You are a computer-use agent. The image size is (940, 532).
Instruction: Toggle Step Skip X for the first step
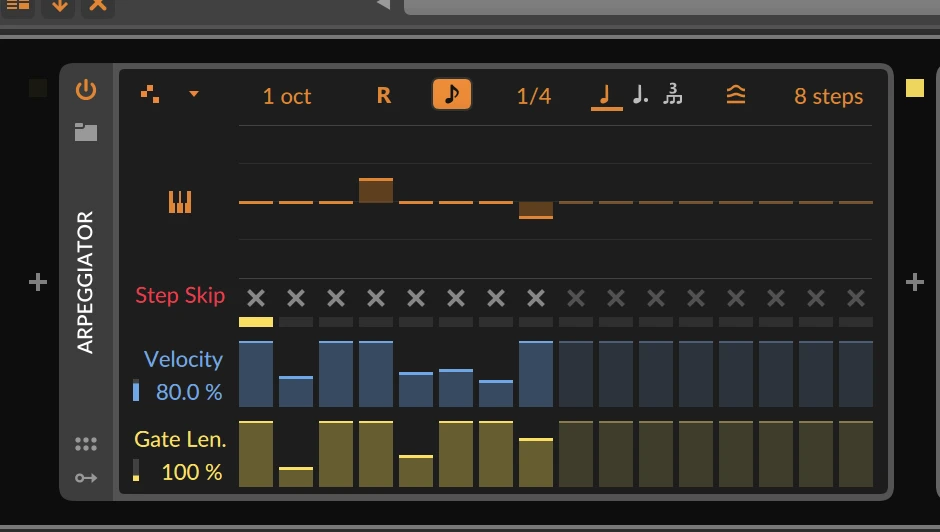[x=256, y=298]
